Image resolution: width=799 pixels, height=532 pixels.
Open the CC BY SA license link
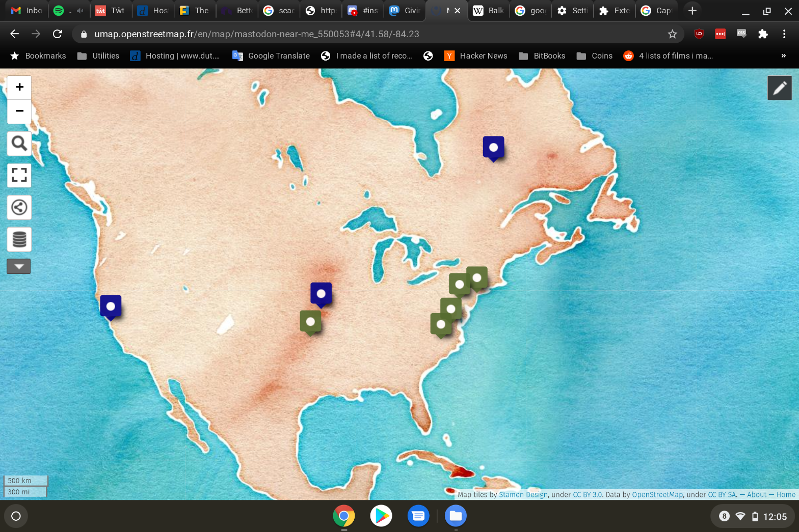tap(722, 494)
